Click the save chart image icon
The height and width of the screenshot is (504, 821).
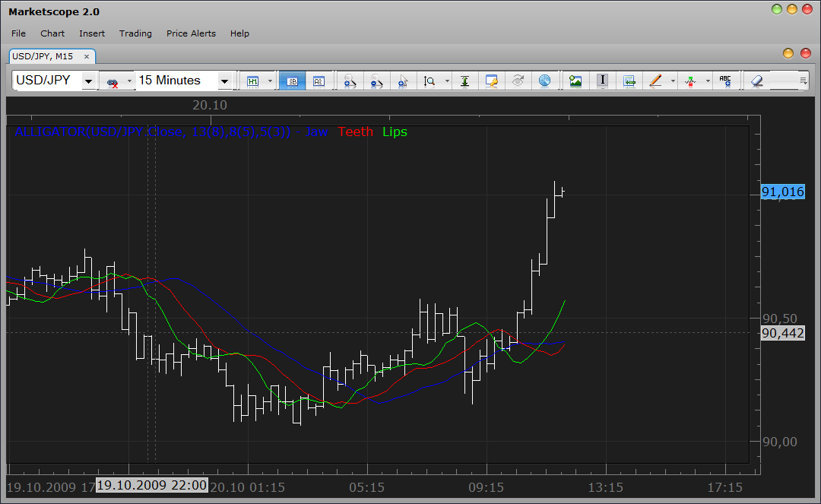point(575,81)
